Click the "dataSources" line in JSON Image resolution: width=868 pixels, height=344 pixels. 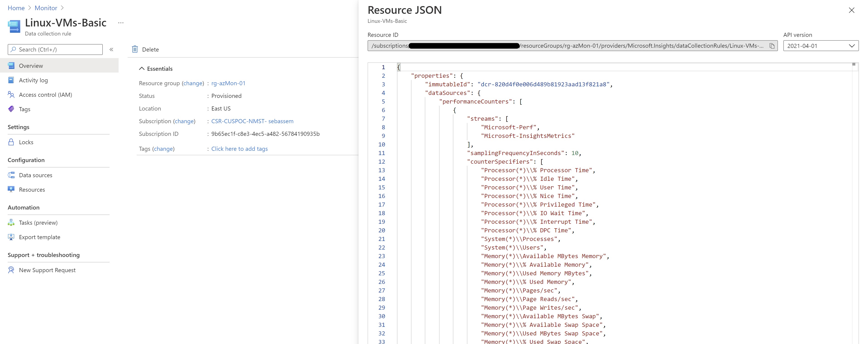pos(452,93)
